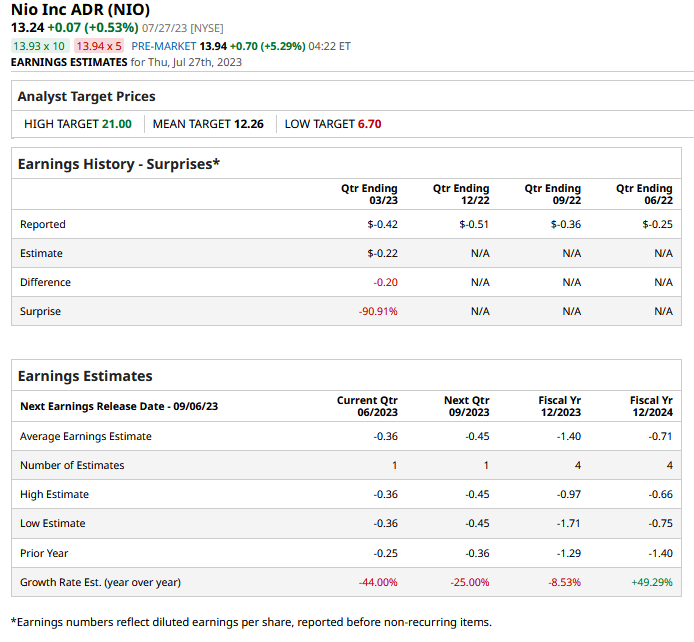The width and height of the screenshot is (694, 642).
Task: Click the Earnings History - Surprises heading
Action: click(x=119, y=164)
